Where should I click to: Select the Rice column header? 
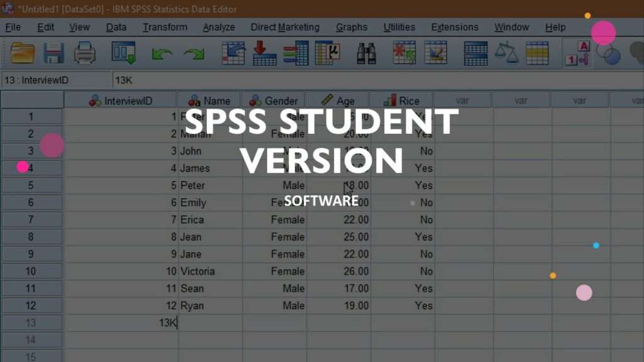pyautogui.click(x=402, y=101)
